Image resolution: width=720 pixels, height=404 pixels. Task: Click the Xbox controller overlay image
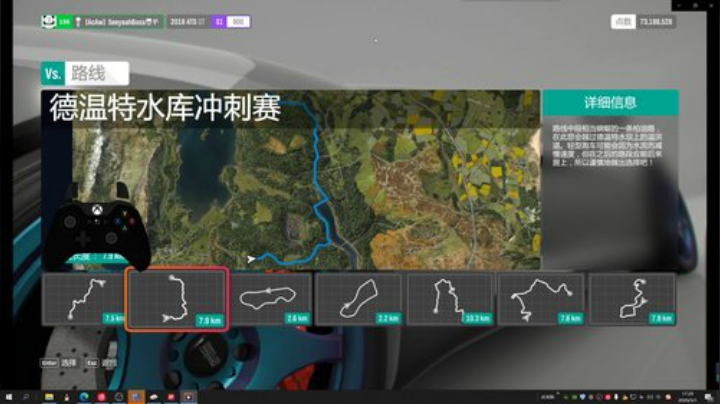point(97,227)
